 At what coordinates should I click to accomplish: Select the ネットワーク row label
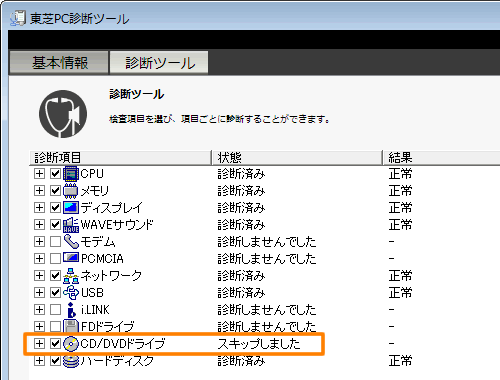(x=111, y=276)
